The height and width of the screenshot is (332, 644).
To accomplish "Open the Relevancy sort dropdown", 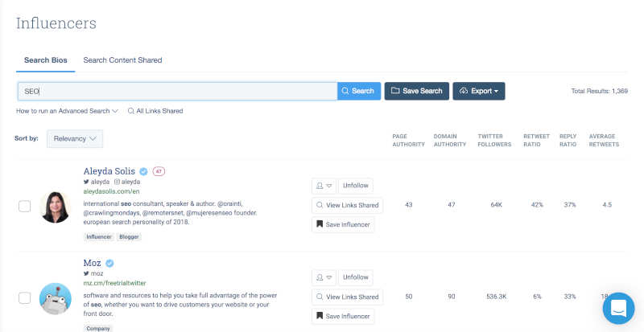I will 75,139.
